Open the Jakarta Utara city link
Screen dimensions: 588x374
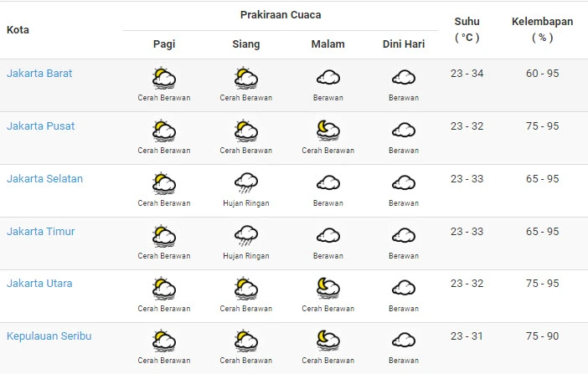point(39,284)
